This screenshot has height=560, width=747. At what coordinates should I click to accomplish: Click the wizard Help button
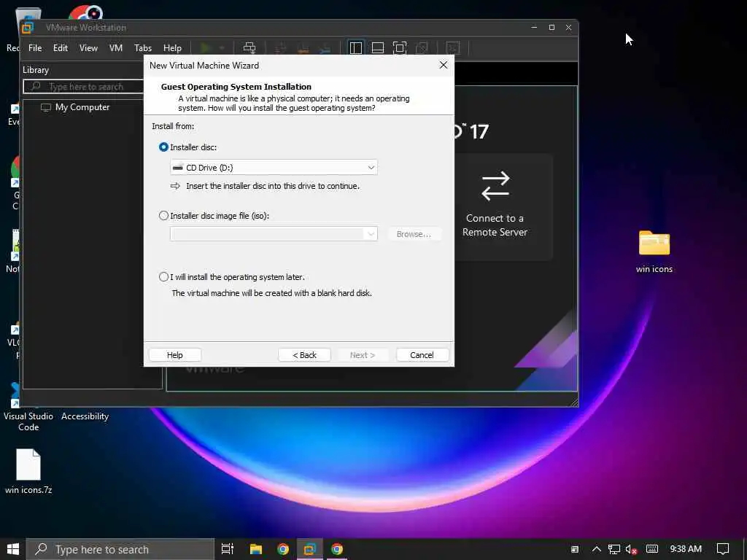tap(175, 355)
